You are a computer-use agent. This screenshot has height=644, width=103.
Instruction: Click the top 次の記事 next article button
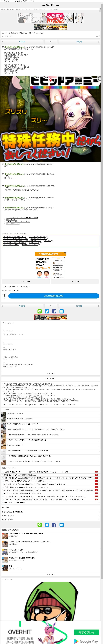tap(79, 42)
